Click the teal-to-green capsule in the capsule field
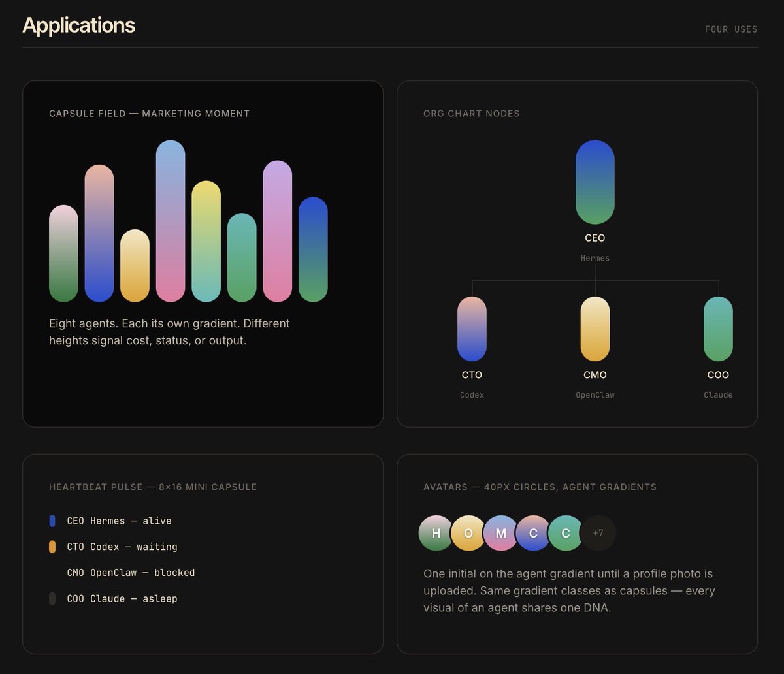784x674 pixels. (x=242, y=257)
